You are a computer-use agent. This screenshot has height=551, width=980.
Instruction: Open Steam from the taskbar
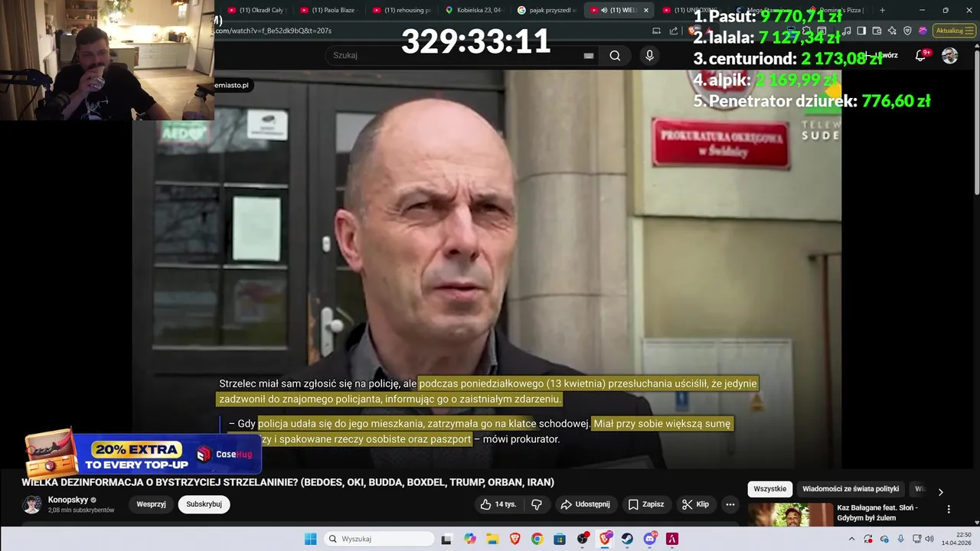pyautogui.click(x=627, y=539)
